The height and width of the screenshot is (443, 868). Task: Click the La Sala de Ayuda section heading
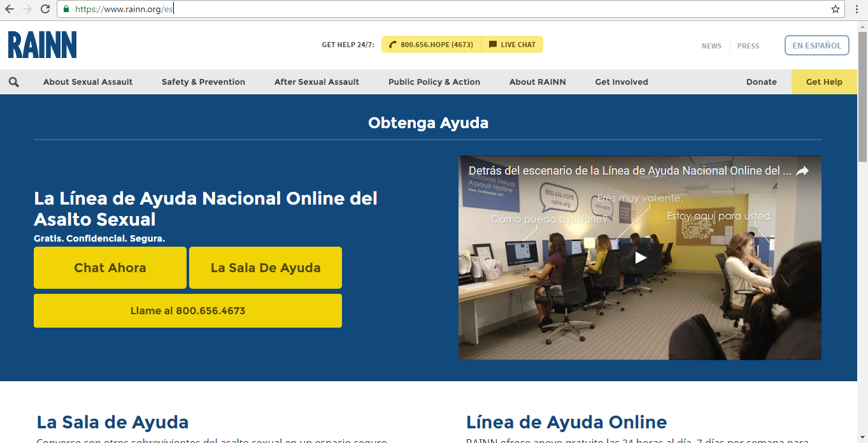(113, 422)
